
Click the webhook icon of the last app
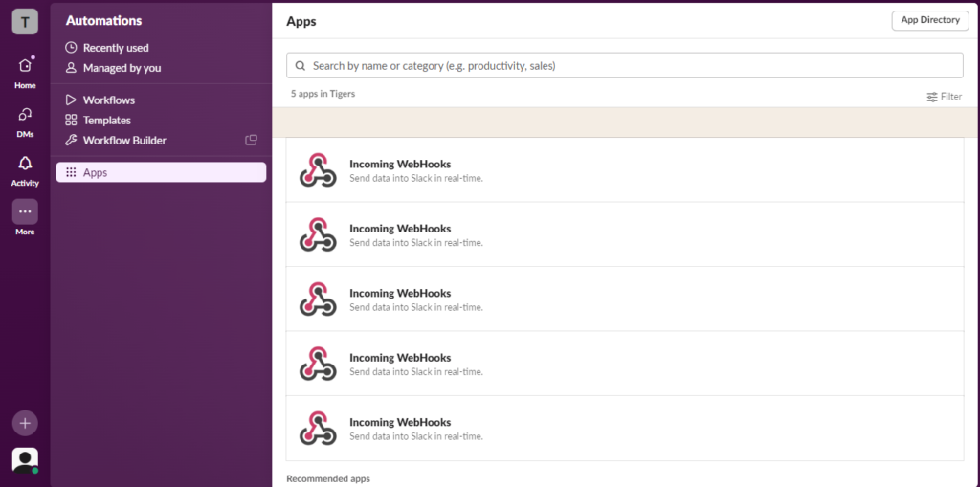[318, 429]
